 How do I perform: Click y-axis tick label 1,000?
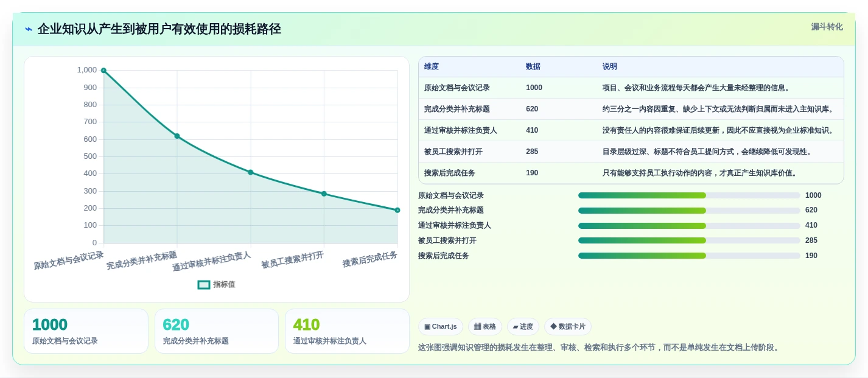pos(87,70)
